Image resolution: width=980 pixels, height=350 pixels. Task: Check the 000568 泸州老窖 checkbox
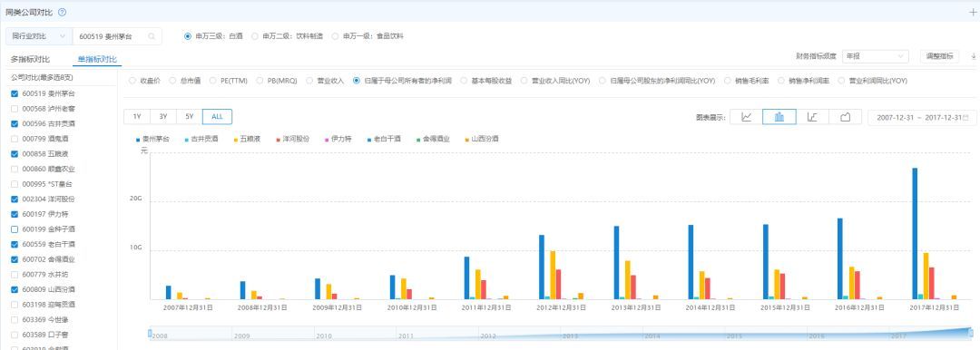(x=15, y=109)
